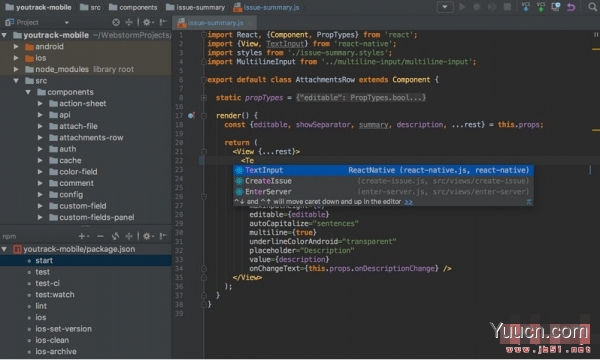
Task: Place caret after <Te on line 22
Action: point(254,161)
